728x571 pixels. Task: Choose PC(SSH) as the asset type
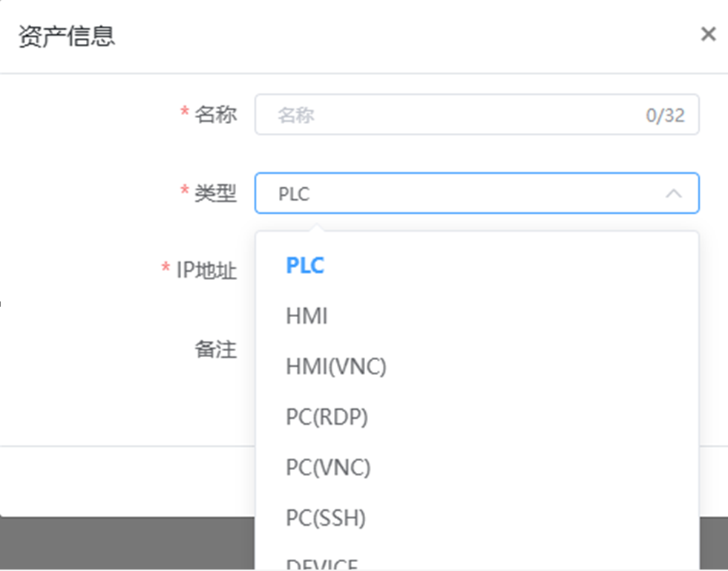tap(324, 518)
